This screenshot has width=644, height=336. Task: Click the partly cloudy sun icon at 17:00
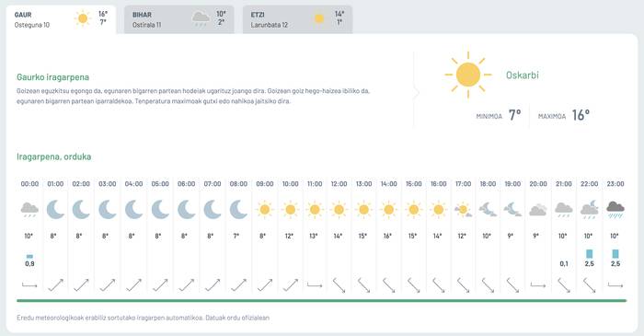tap(463, 210)
